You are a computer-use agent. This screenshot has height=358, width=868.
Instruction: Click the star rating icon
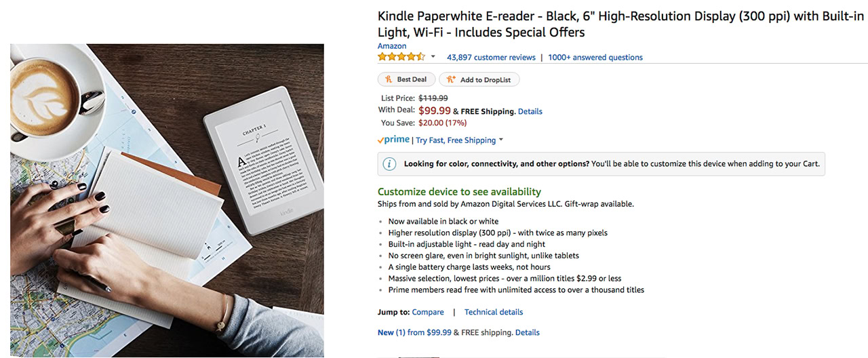coord(401,57)
